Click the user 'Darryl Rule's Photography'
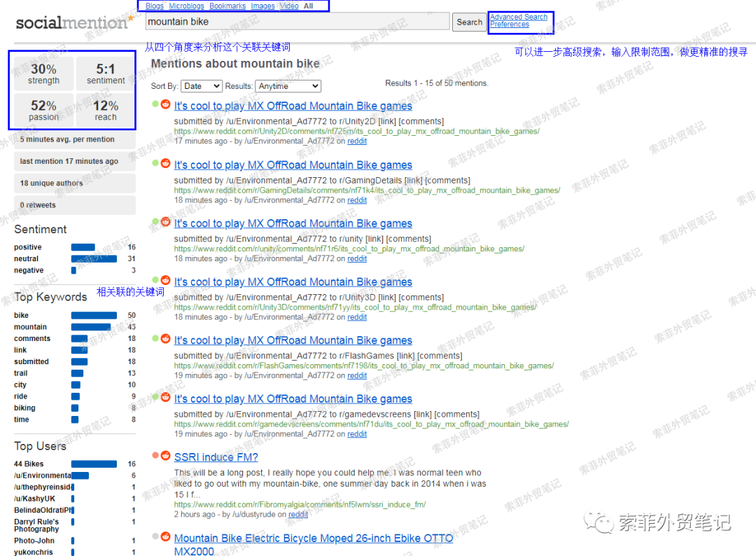This screenshot has width=756, height=556. coord(36,525)
